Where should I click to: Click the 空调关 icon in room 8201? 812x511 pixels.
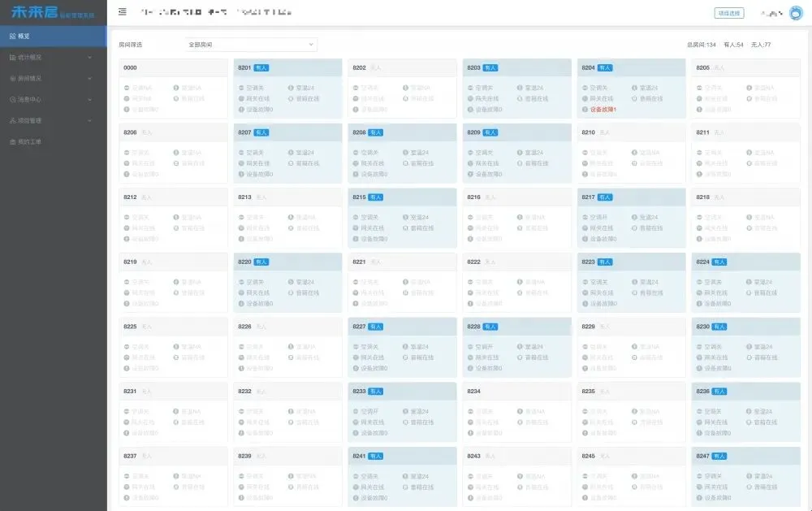pyautogui.click(x=241, y=88)
